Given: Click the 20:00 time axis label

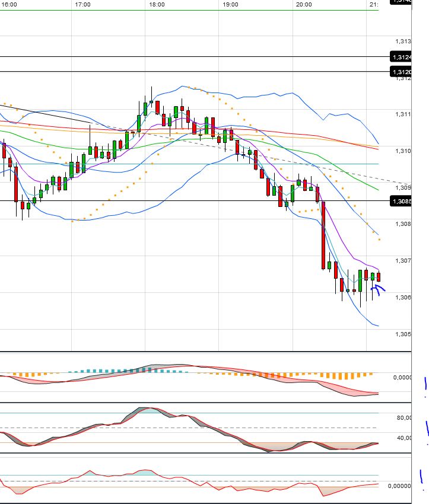Looking at the screenshot, I should (x=304, y=5).
